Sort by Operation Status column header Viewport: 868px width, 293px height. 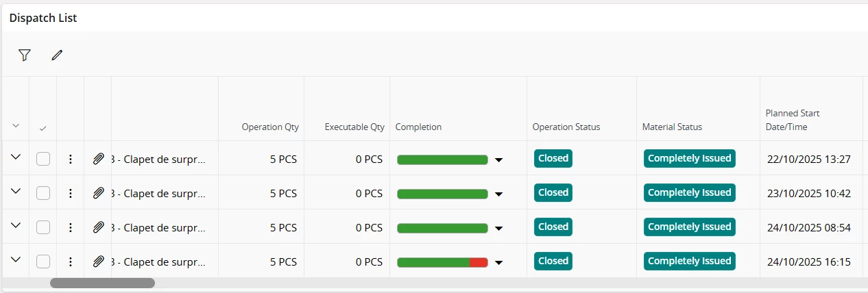pyautogui.click(x=566, y=127)
